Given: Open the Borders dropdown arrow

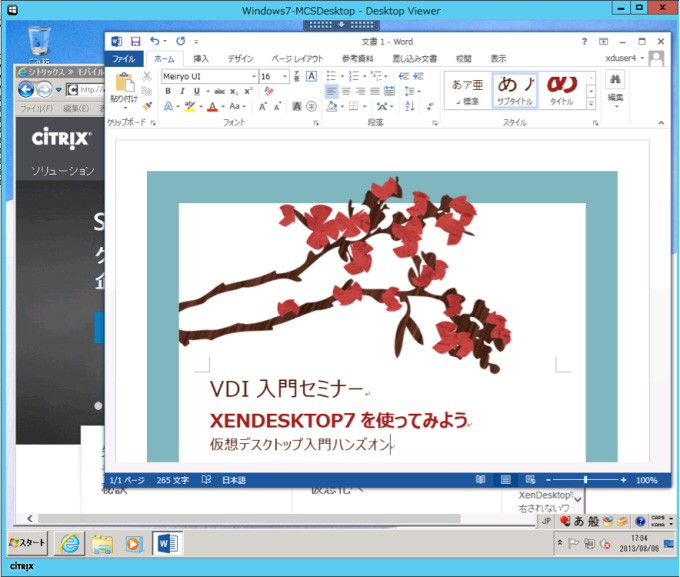Looking at the screenshot, I should 365,106.
